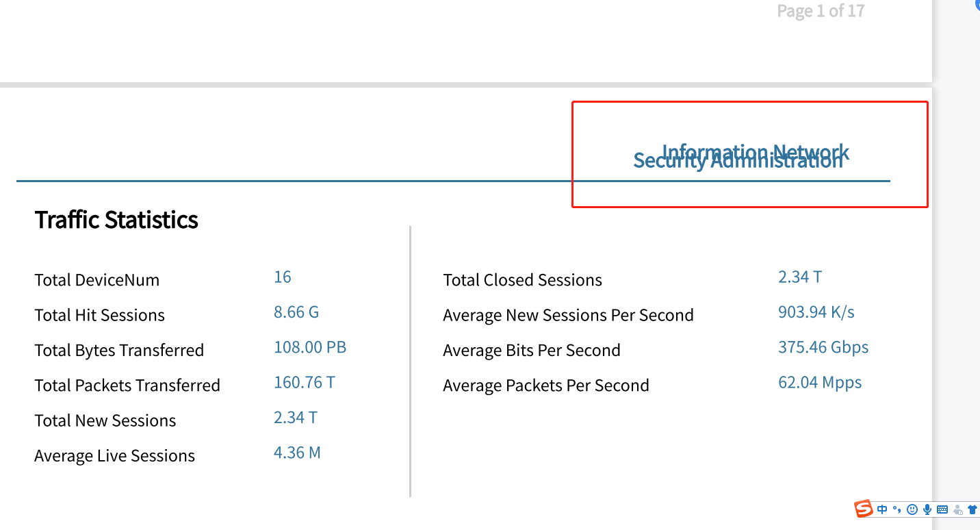Click the 4.36 M Average Live Sessions value
This screenshot has width=980, height=530.
pyautogui.click(x=297, y=453)
